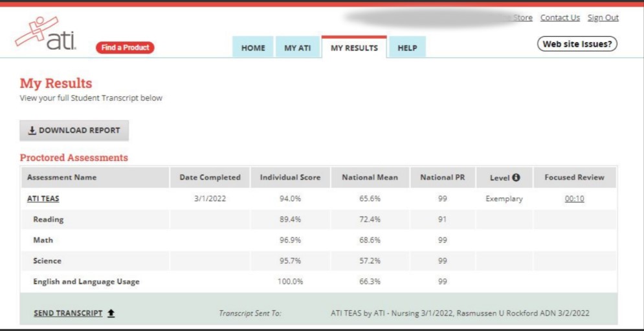
Task: Click the download icon on Download Report
Action: [x=32, y=131]
